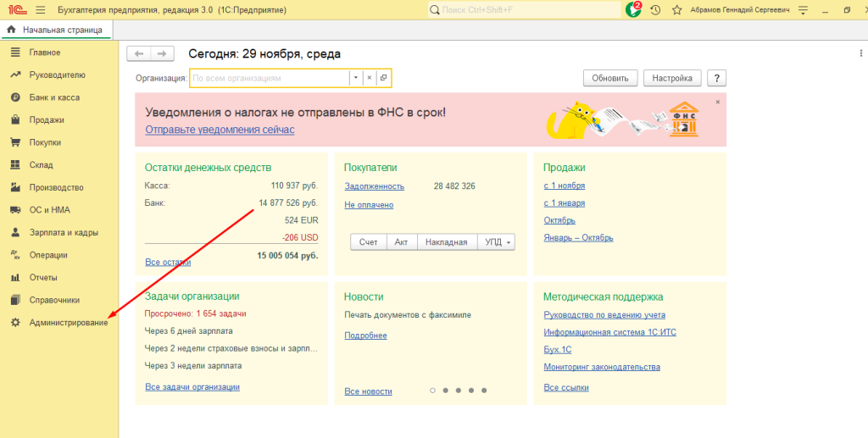The height and width of the screenshot is (438, 868).
Task: Open the service settings menu near the username
Action: (x=803, y=10)
